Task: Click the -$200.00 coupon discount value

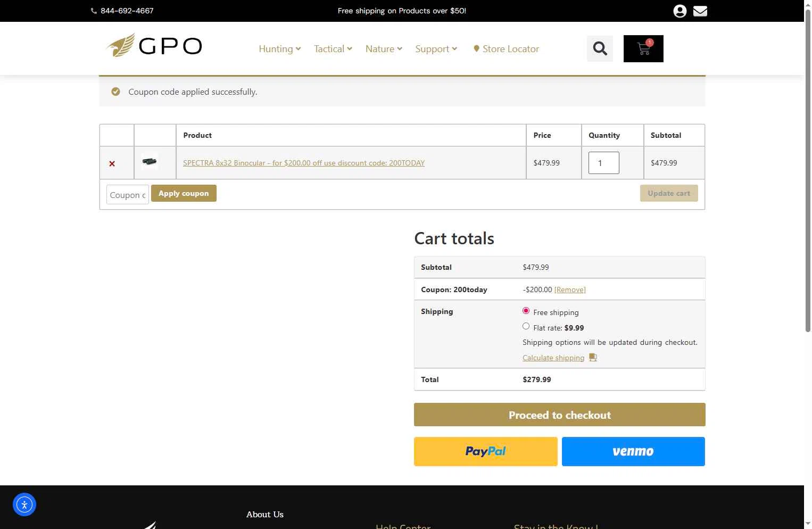Action: (537, 290)
